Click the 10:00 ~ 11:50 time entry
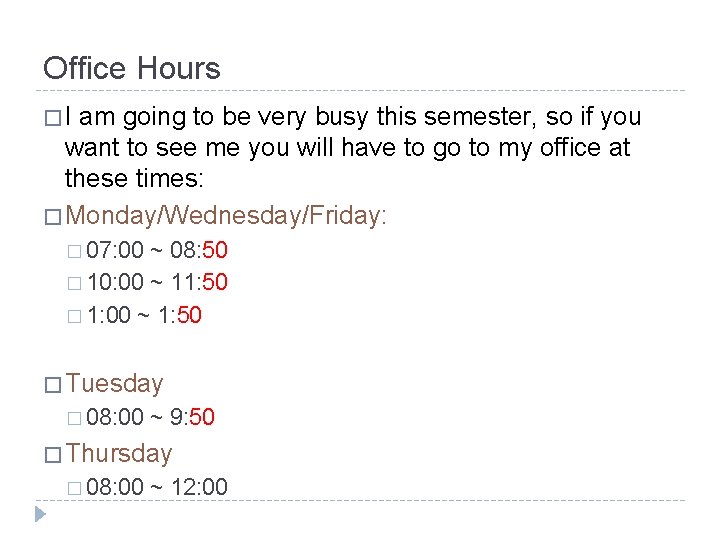 click(157, 283)
